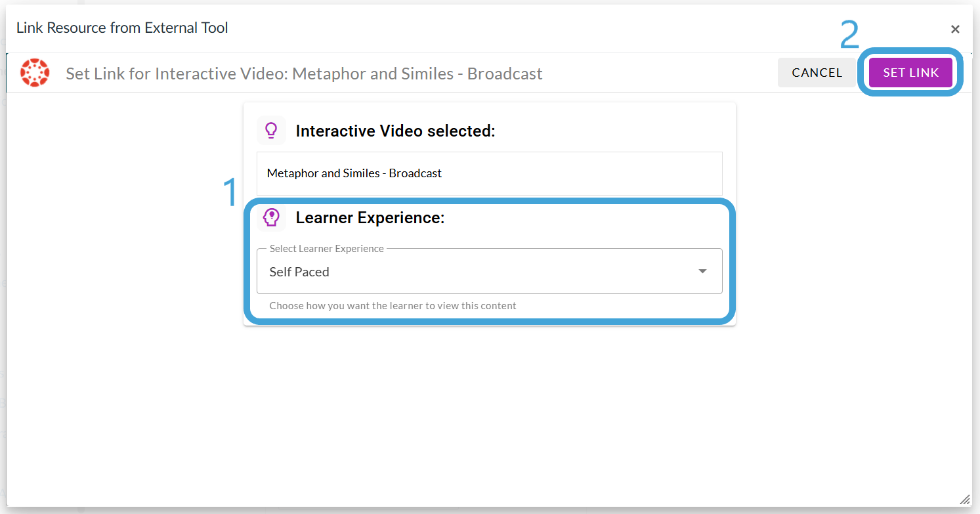Click the CANCEL button
Screen dimensions: 980x514
(x=817, y=73)
